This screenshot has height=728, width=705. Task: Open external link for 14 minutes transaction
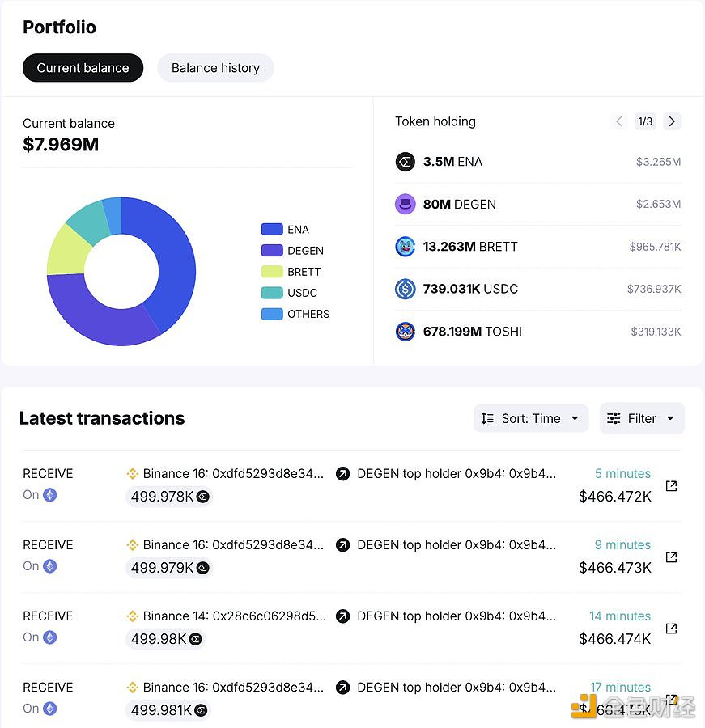[671, 629]
